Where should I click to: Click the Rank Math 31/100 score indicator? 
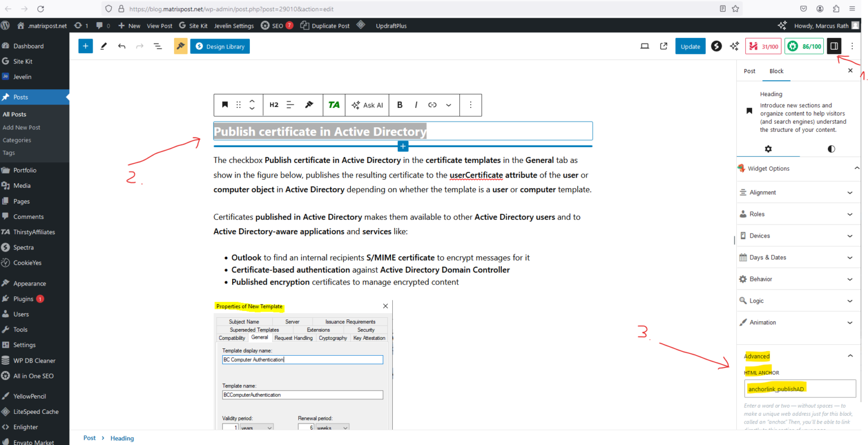pyautogui.click(x=763, y=46)
